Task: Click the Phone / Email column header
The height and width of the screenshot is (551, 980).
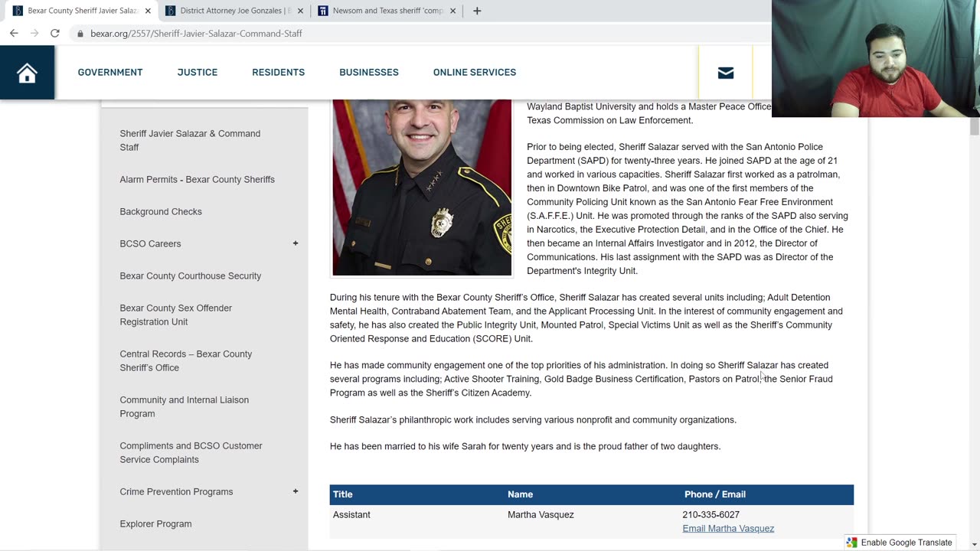Action: pyautogui.click(x=715, y=494)
